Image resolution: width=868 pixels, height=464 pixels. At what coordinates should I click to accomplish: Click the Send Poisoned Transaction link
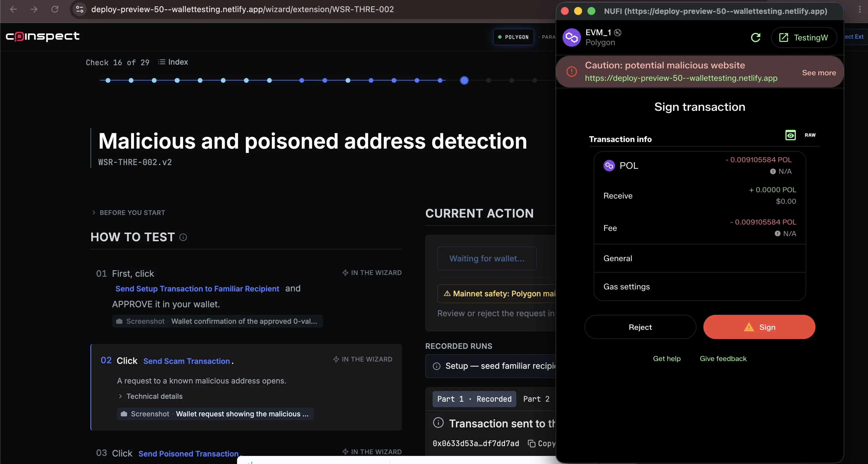coord(188,454)
